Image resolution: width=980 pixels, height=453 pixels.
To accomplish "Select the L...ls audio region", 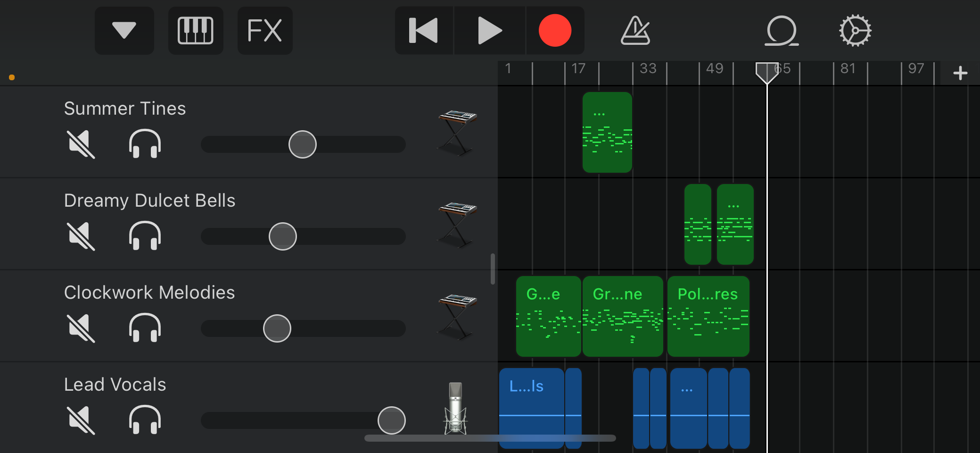I will (x=531, y=408).
